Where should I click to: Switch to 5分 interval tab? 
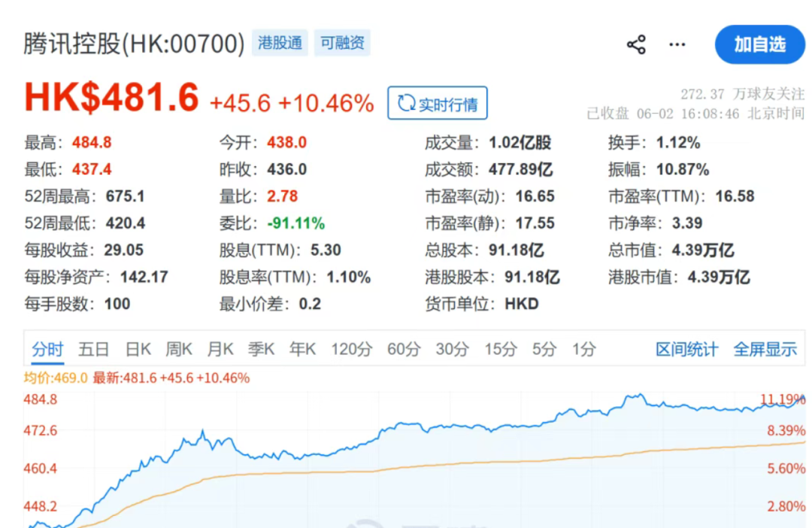click(544, 349)
